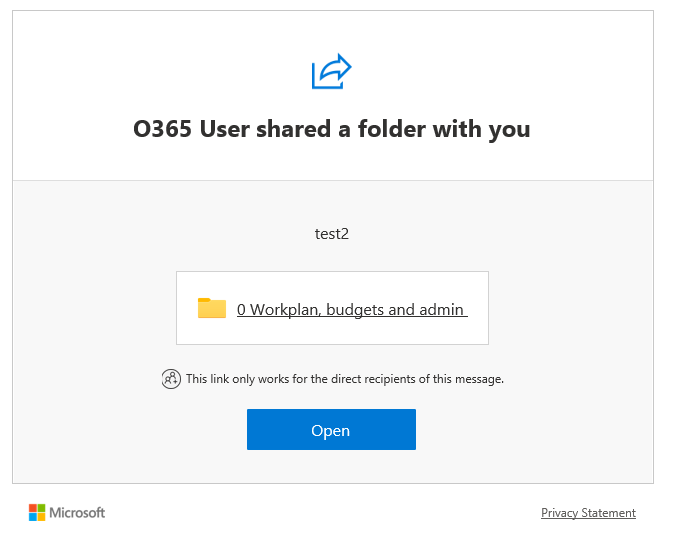Open the '0 Workplan, budgets and admin' link
This screenshot has height=555, width=678.
[x=352, y=309]
